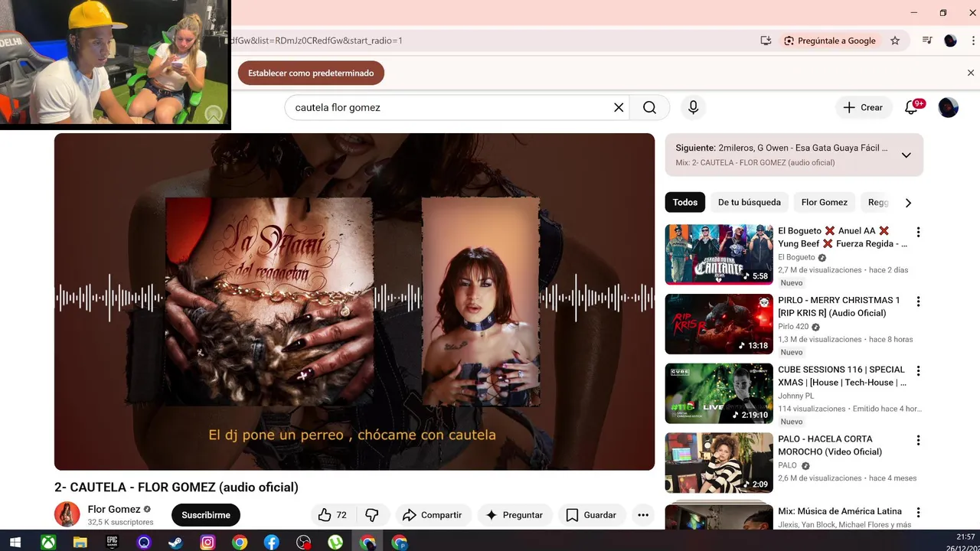980x551 pixels.
Task: Open El Bogueto Anuel AA video title
Action: pyautogui.click(x=842, y=237)
